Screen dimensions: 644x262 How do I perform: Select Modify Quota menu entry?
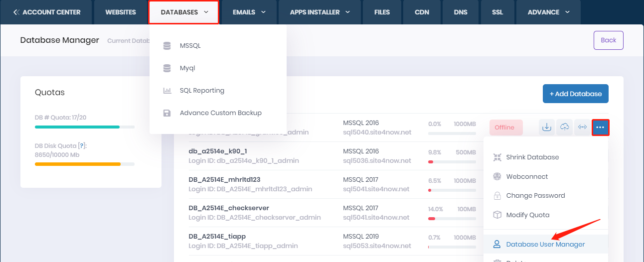point(527,215)
